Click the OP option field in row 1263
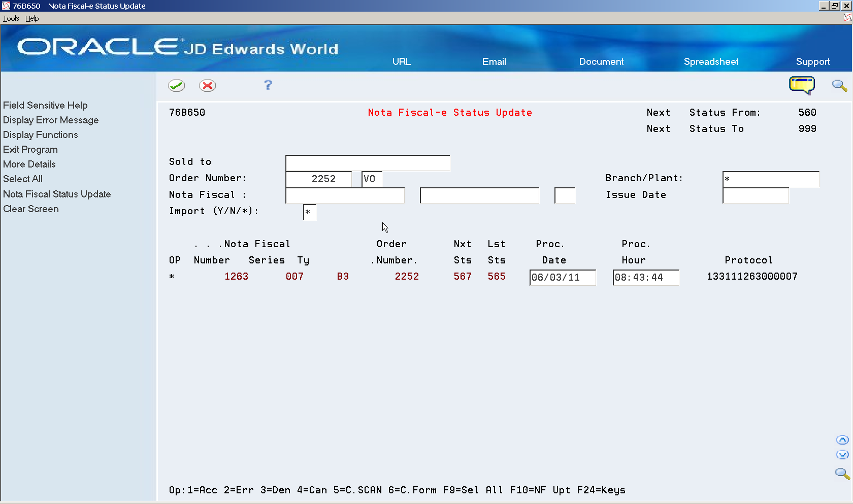 172,277
